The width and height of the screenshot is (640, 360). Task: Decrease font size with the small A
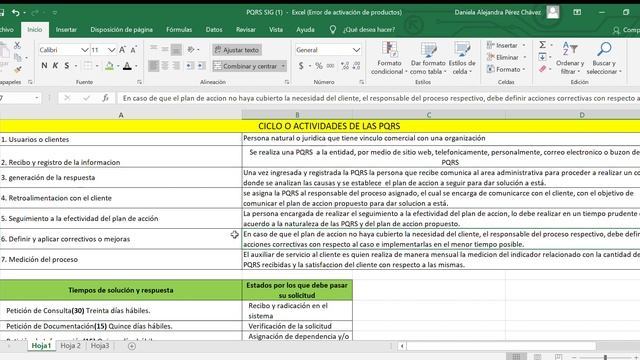click(133, 50)
